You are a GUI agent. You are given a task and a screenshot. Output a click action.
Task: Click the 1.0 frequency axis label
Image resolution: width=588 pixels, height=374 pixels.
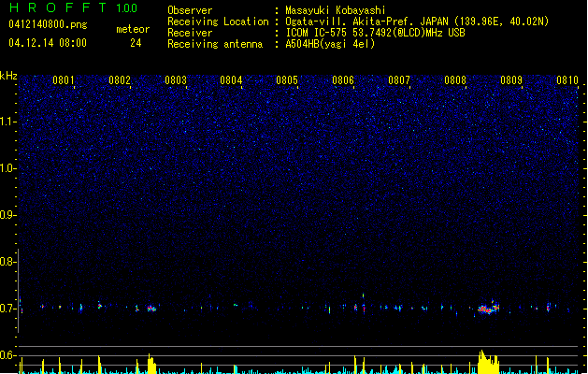pyautogui.click(x=8, y=168)
